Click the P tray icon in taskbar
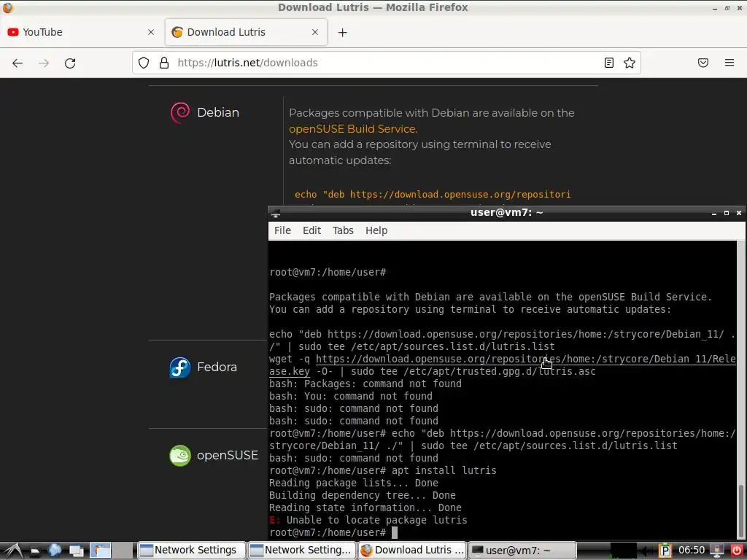This screenshot has width=747, height=560. (665, 551)
